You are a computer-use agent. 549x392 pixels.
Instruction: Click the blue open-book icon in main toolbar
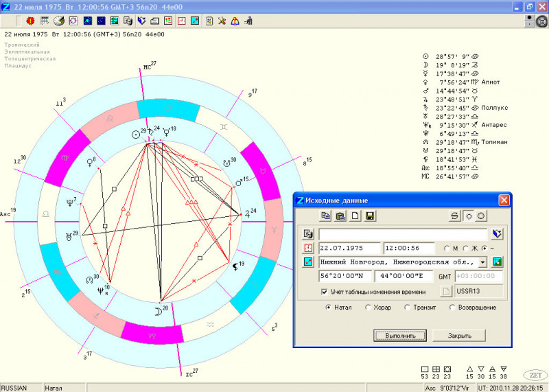[x=141, y=21]
